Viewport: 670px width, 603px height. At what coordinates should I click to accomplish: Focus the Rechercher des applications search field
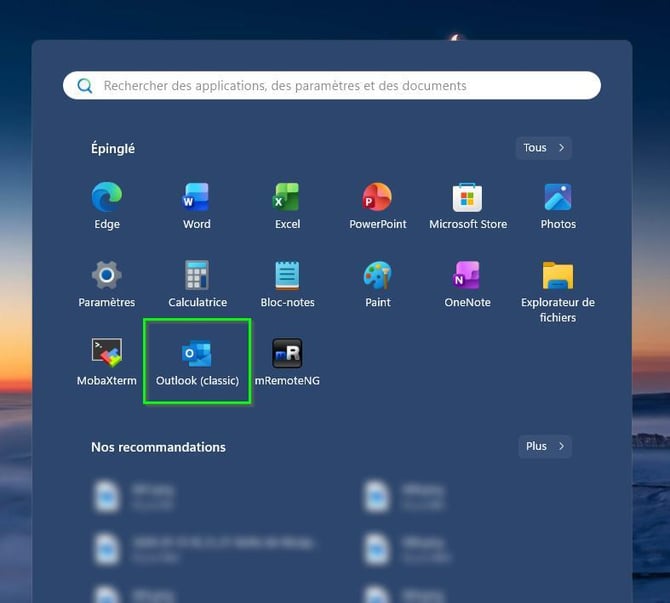332,85
